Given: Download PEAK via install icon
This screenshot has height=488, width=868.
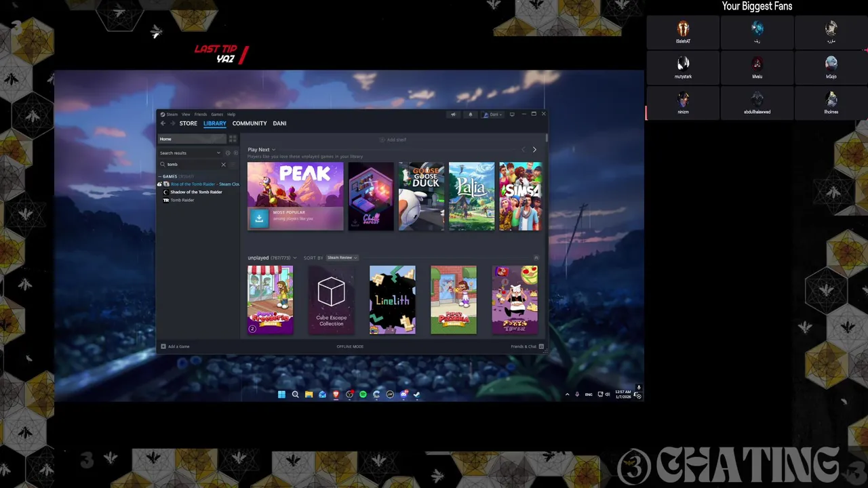Looking at the screenshot, I should coord(258,218).
